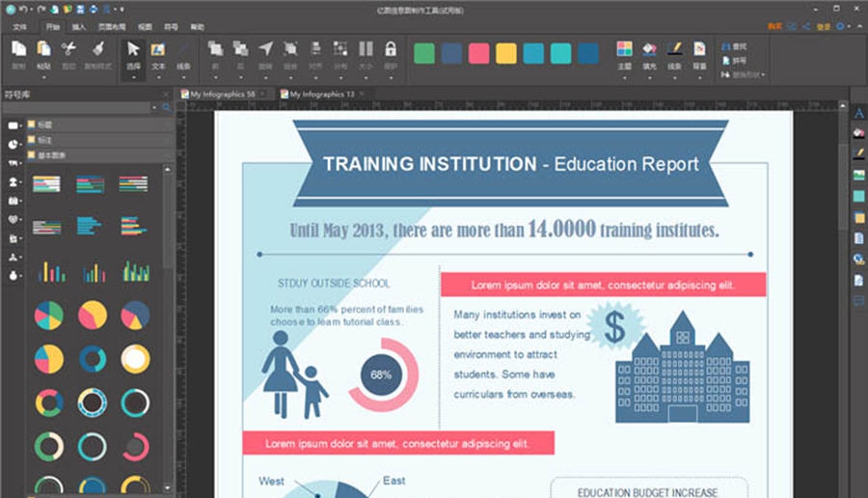Screen dimensions: 868x498
Task: Click the Redo arrow in title bar
Action: (x=41, y=10)
